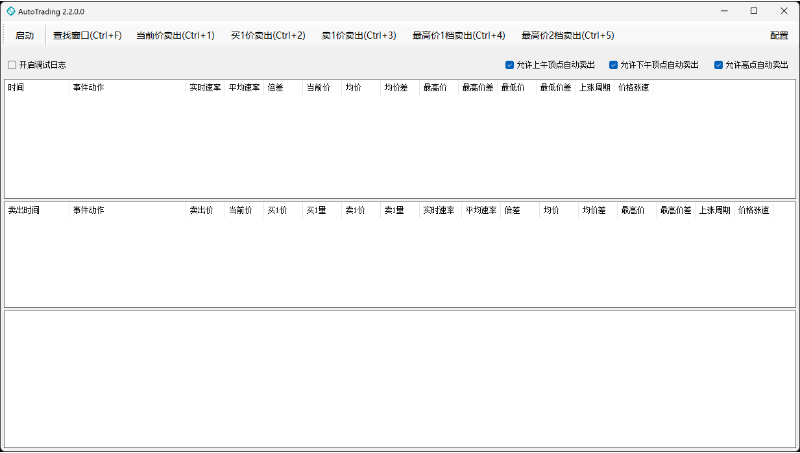The height and width of the screenshot is (453, 800).
Task: Click the 买1价 column header
Action: [283, 210]
